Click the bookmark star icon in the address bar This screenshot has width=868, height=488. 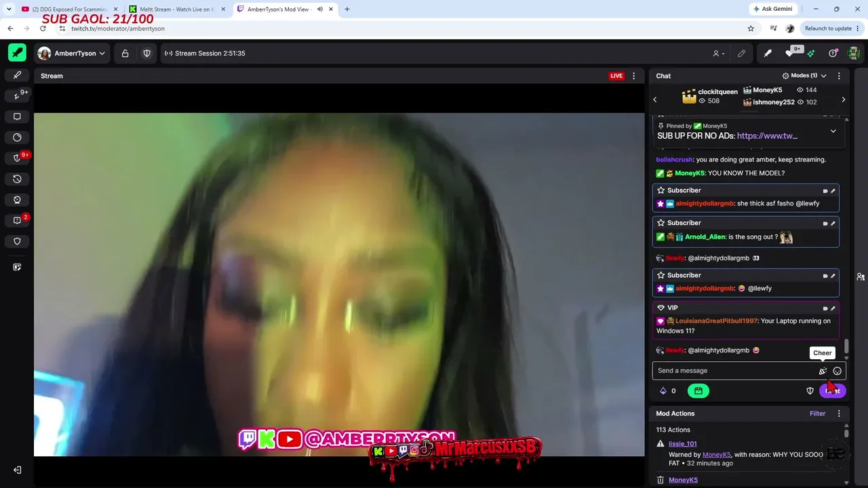[x=751, y=28]
